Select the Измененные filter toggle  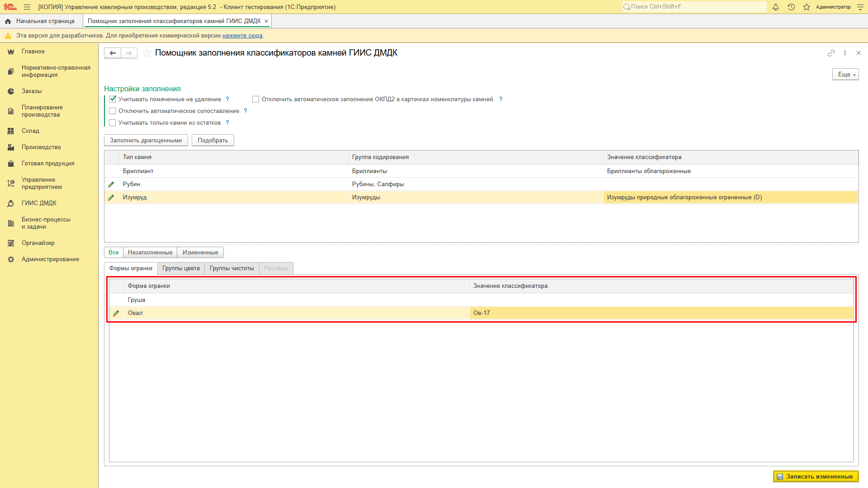pos(200,252)
